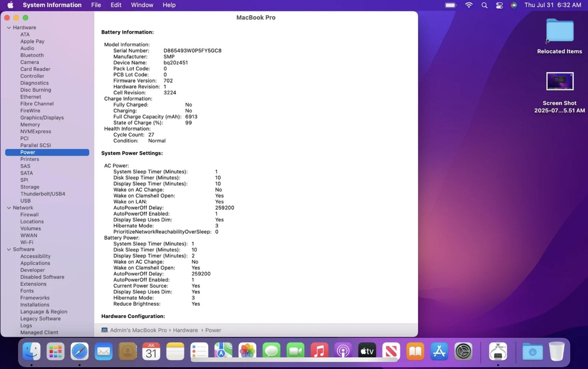Click the Wi-Fi status icon

469,5
